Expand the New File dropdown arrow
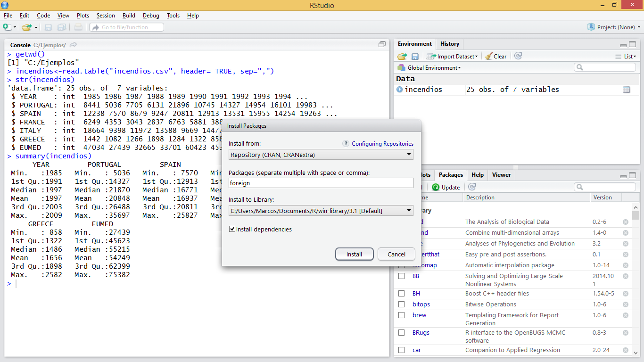 point(15,27)
